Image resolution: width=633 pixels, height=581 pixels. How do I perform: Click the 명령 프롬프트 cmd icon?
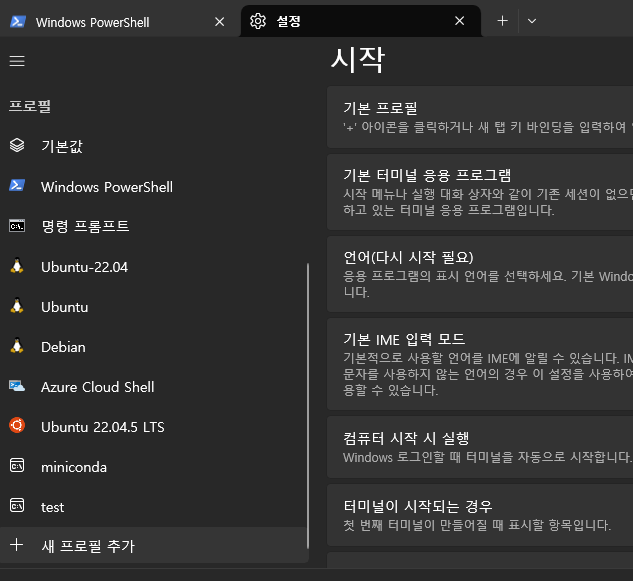[x=17, y=226]
